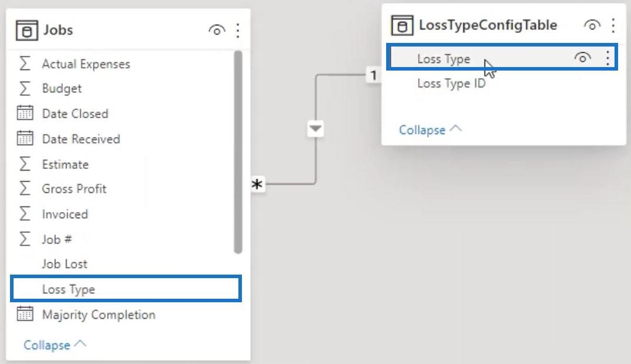Click sigma icon beside Gross Profit
The width and height of the screenshot is (631, 364).
pos(25,189)
